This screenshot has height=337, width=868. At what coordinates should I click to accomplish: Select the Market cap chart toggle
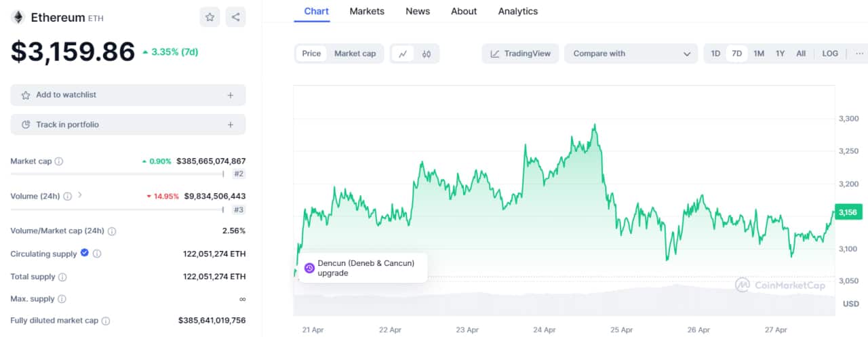(x=355, y=54)
